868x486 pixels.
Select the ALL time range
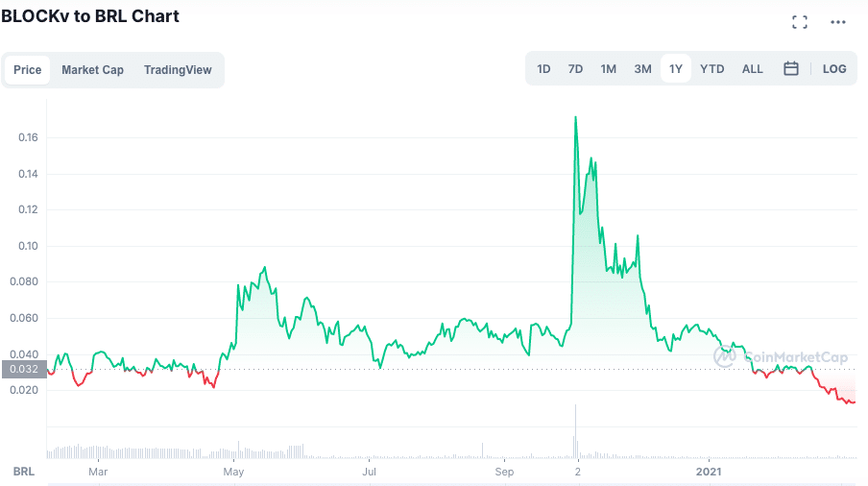tap(753, 68)
